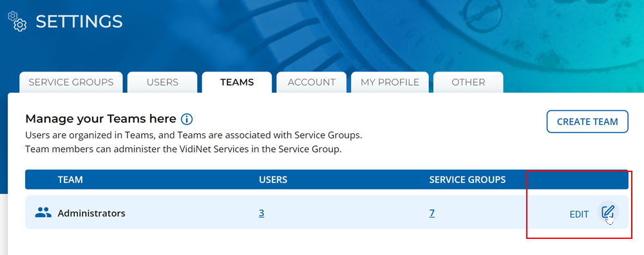The width and height of the screenshot is (644, 255).
Task: Click the SETTINGS page title
Action: click(x=79, y=21)
